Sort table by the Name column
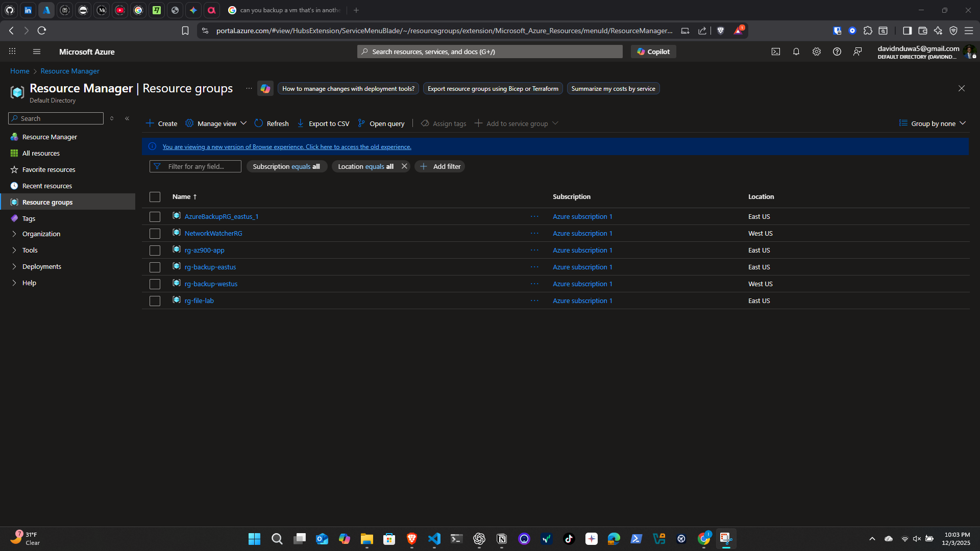Viewport: 980px width, 551px height. [x=184, y=196]
